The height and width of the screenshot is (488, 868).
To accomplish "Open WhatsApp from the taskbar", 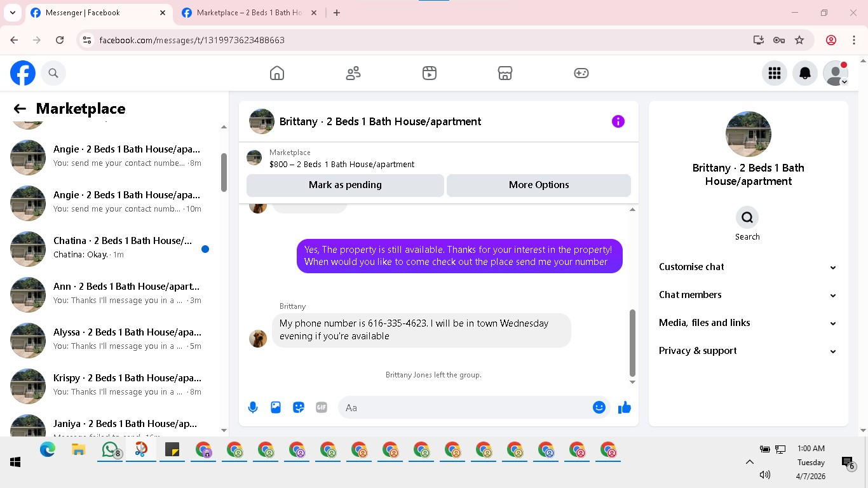I will click(111, 451).
